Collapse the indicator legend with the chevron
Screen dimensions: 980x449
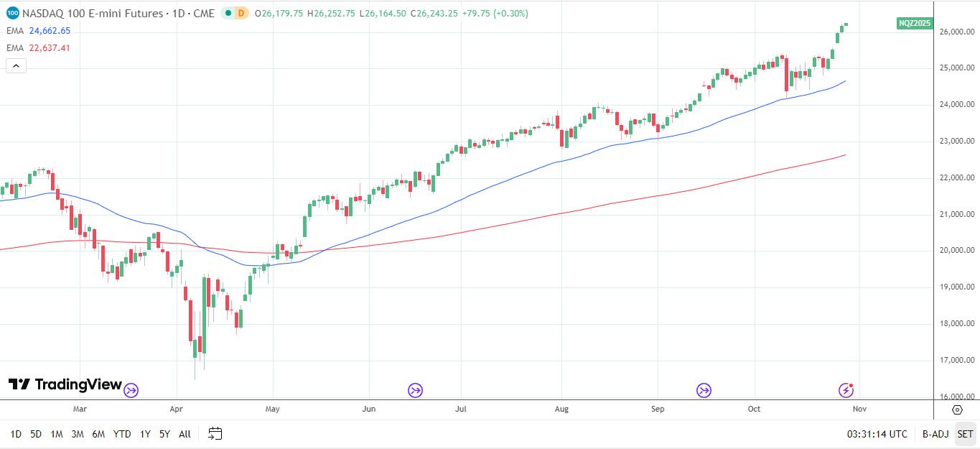point(16,65)
